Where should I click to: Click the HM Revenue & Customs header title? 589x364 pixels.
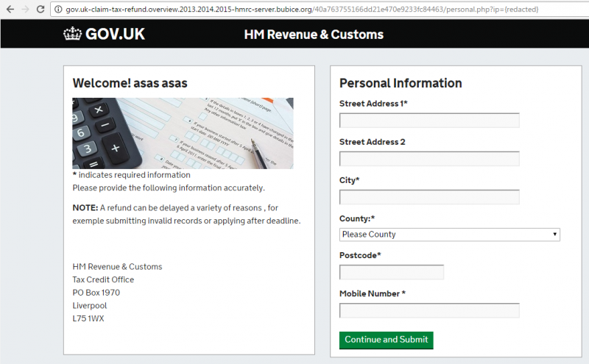314,35
